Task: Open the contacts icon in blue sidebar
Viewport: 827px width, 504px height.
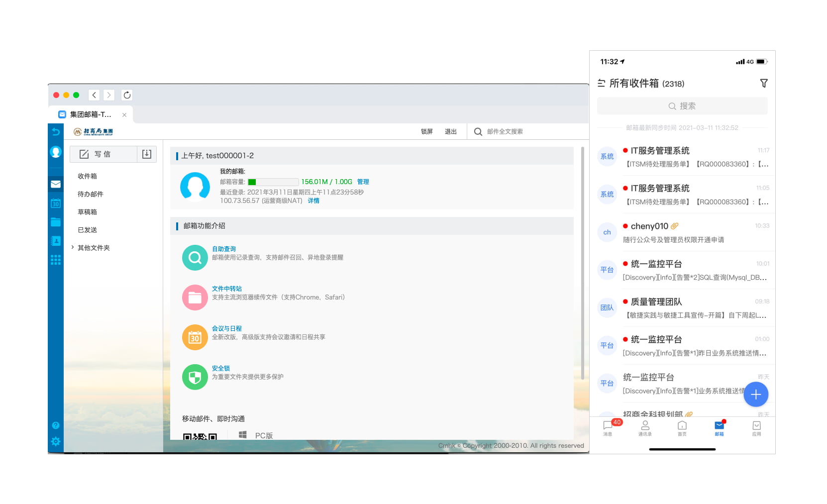Action: coord(56,241)
